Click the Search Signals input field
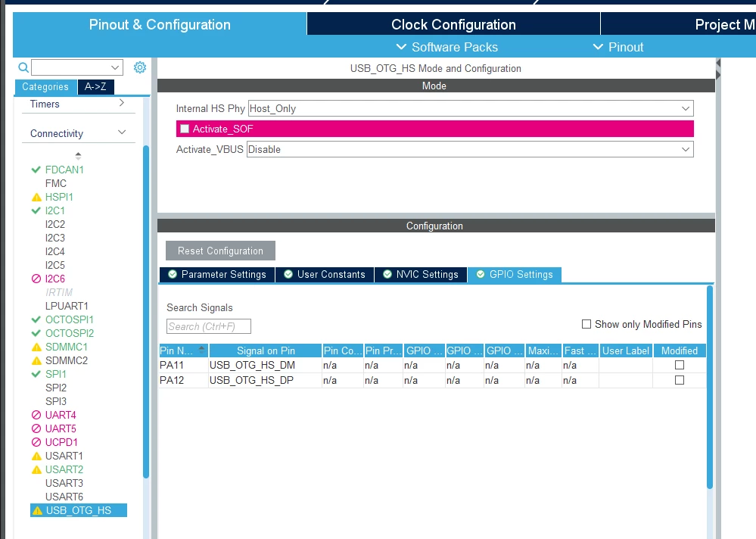Image resolution: width=756 pixels, height=539 pixels. 209,326
